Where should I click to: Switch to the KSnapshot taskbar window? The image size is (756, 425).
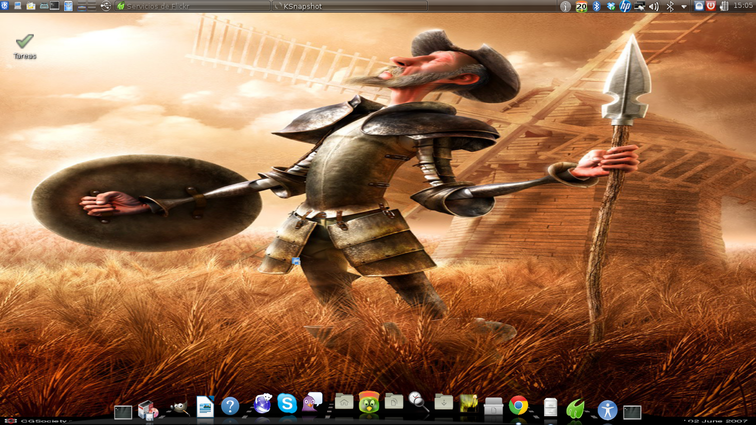[x=350, y=6]
